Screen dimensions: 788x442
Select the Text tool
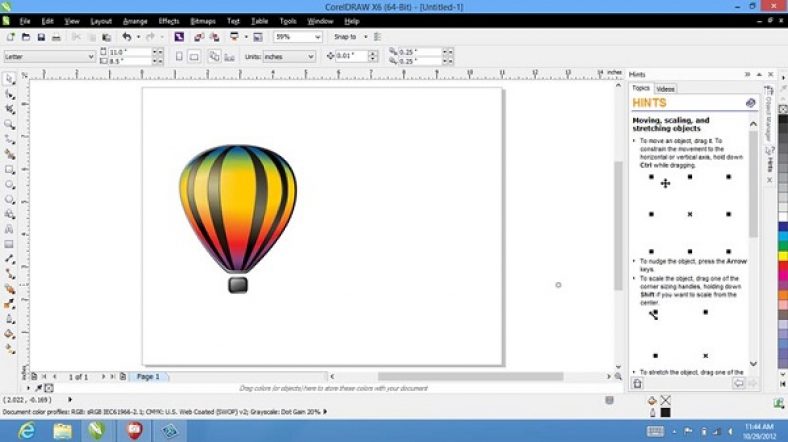pos(9,229)
